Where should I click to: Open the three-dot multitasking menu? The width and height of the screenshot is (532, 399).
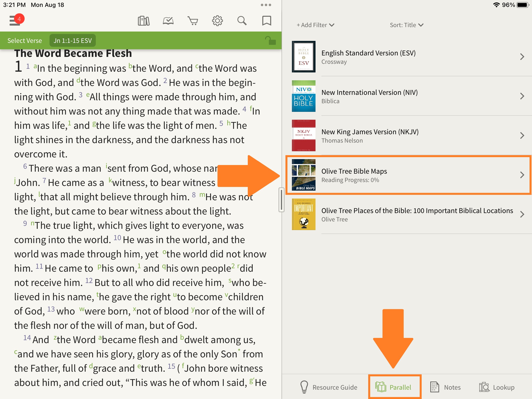(266, 5)
